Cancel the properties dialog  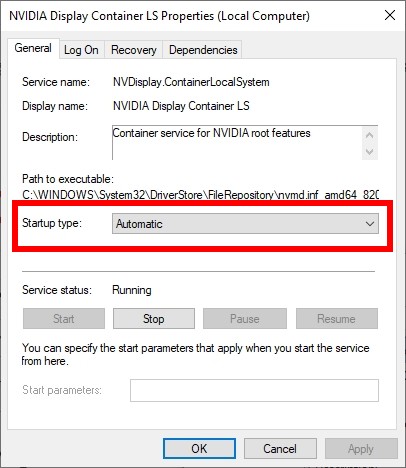[x=280, y=448]
